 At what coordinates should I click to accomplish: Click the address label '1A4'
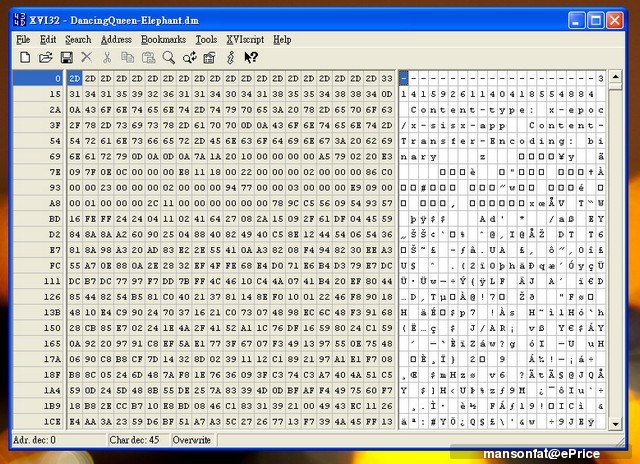coord(52,390)
